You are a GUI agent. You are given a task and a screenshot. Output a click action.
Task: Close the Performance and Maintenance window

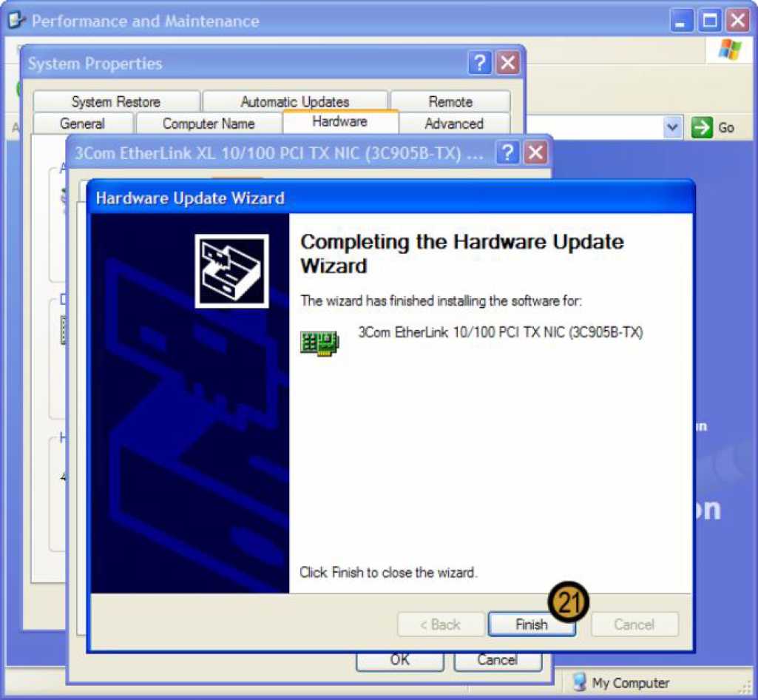738,21
